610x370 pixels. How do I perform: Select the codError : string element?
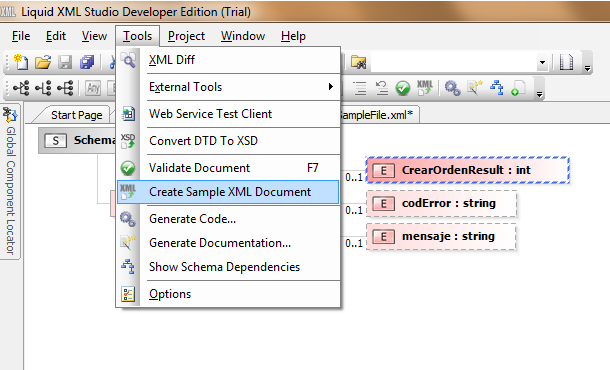click(442, 203)
